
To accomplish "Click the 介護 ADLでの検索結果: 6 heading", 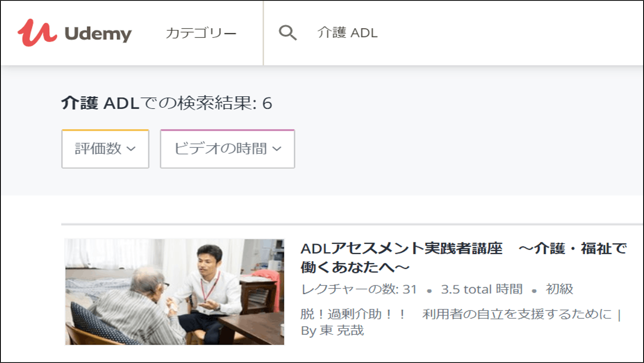I will 167,103.
